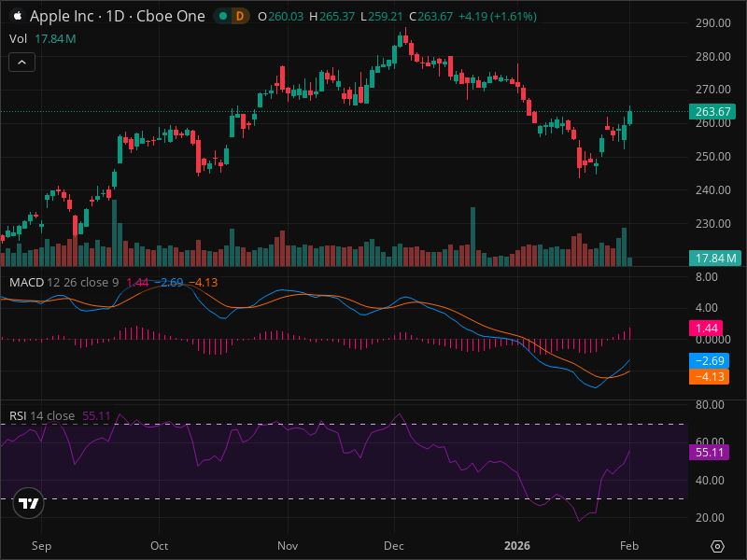Click the Apple logo icon
The width and height of the screenshot is (747, 560).
pos(17,16)
